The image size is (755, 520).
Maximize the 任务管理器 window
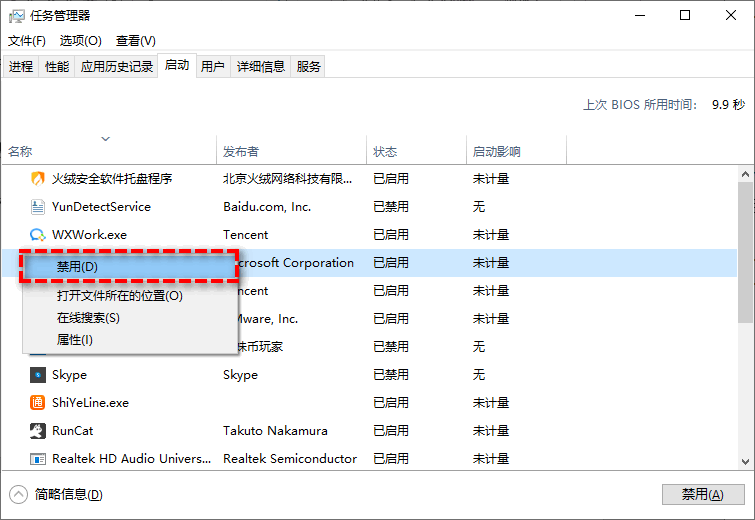pyautogui.click(x=685, y=15)
